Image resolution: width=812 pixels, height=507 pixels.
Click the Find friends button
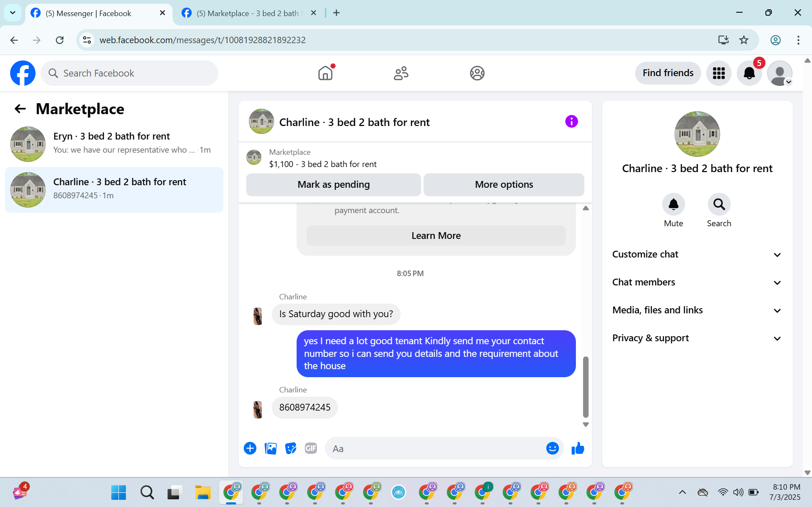pyautogui.click(x=668, y=73)
